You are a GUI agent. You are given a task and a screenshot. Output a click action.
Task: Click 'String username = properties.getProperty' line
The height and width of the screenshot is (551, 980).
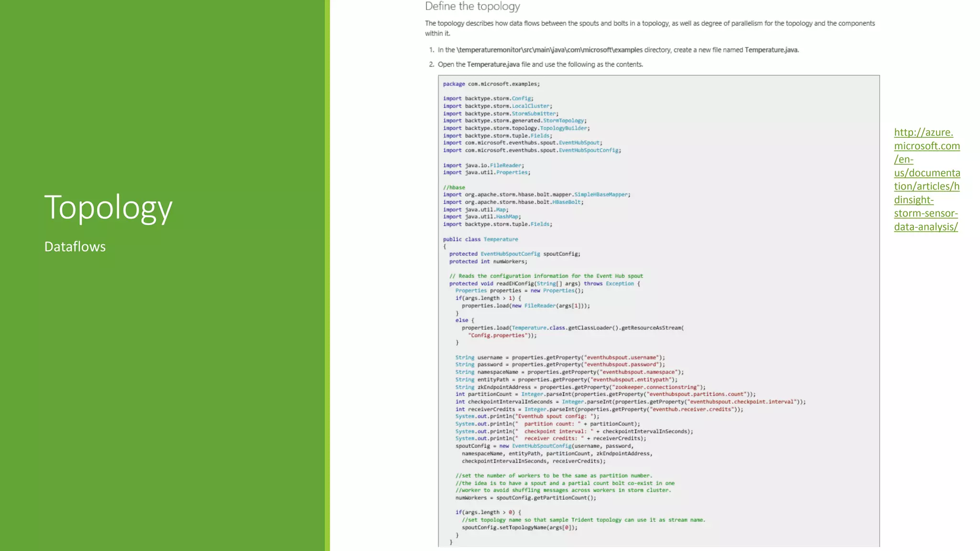560,357
